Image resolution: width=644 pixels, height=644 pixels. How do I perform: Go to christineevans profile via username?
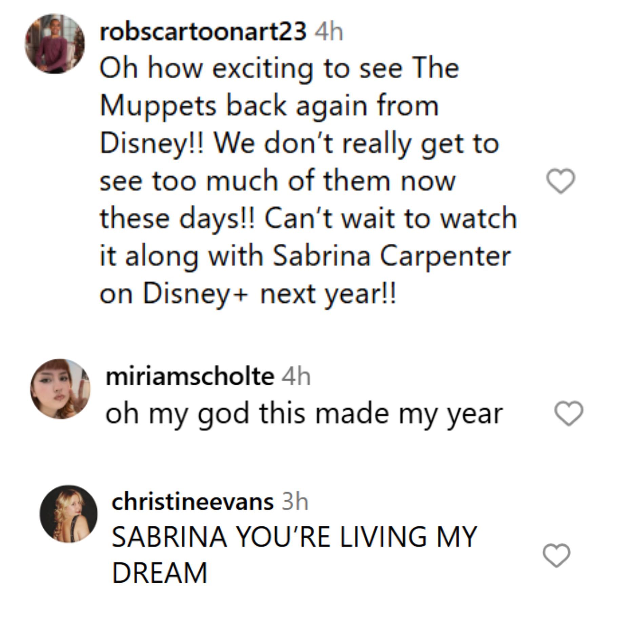[193, 502]
